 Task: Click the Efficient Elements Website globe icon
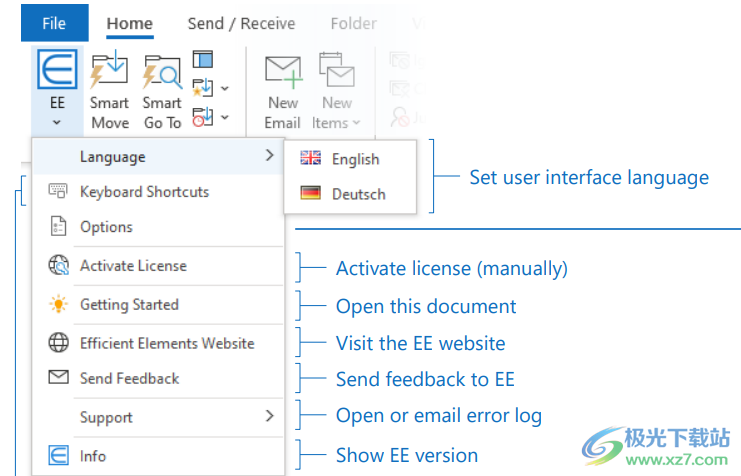[59, 343]
